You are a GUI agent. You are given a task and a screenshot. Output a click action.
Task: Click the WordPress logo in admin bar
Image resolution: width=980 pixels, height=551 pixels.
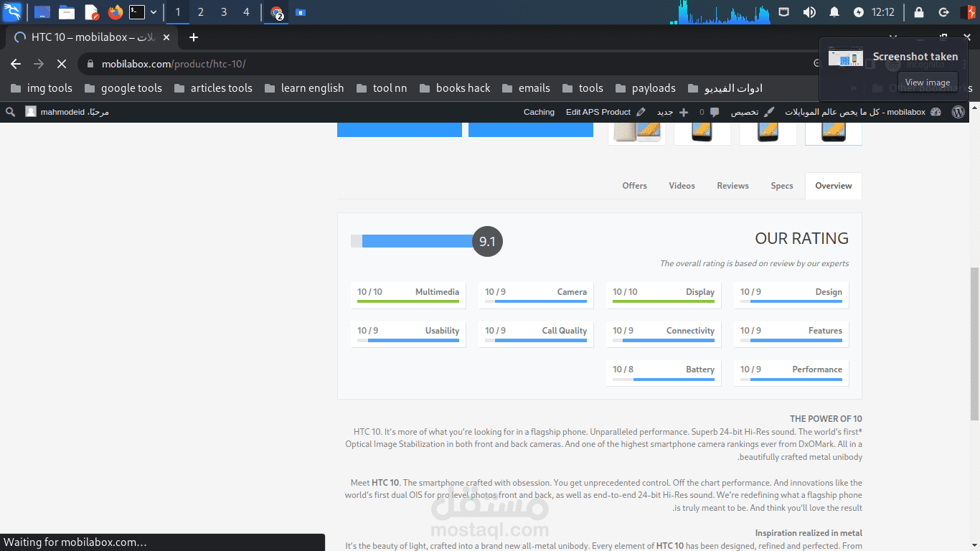pyautogui.click(x=958, y=112)
